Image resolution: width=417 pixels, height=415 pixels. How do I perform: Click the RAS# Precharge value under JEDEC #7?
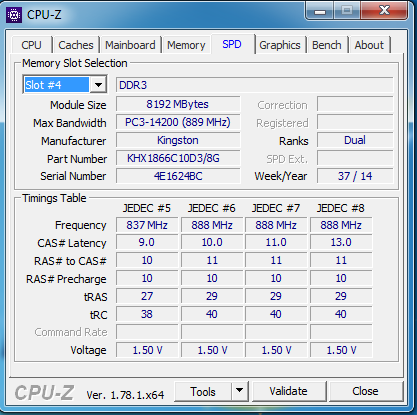276,278
